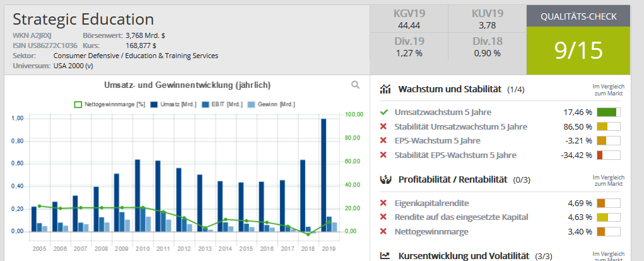The width and height of the screenshot is (644, 261).
Task: Click the red X beside Eigenkapitalrendite
Action: pos(383,203)
